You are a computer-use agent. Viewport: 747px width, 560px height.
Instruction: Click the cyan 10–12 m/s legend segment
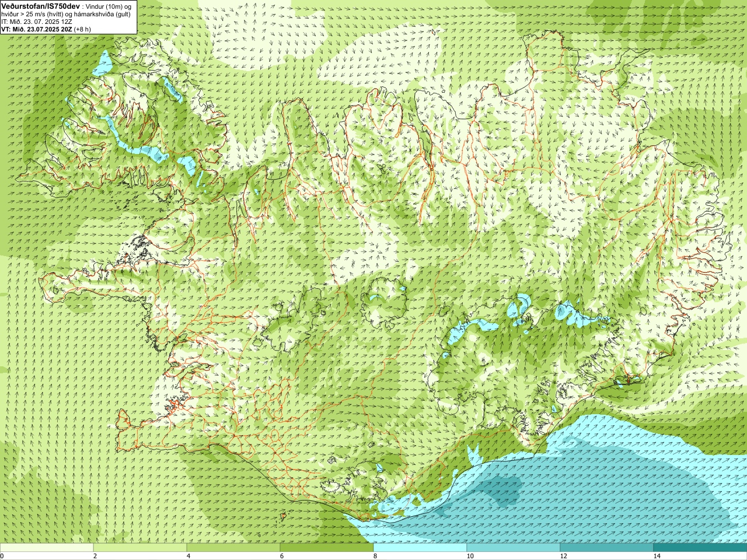(514, 548)
